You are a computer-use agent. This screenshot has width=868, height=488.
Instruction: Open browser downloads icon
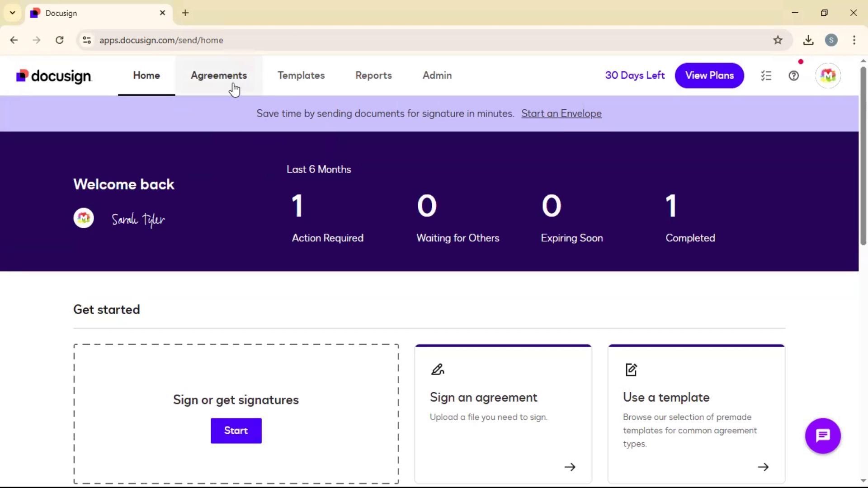tap(808, 40)
